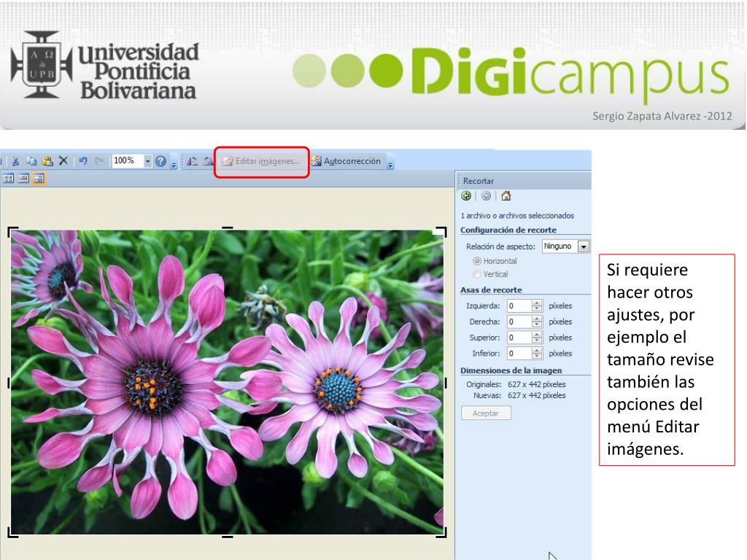Select the Vertical radio option

(x=477, y=274)
